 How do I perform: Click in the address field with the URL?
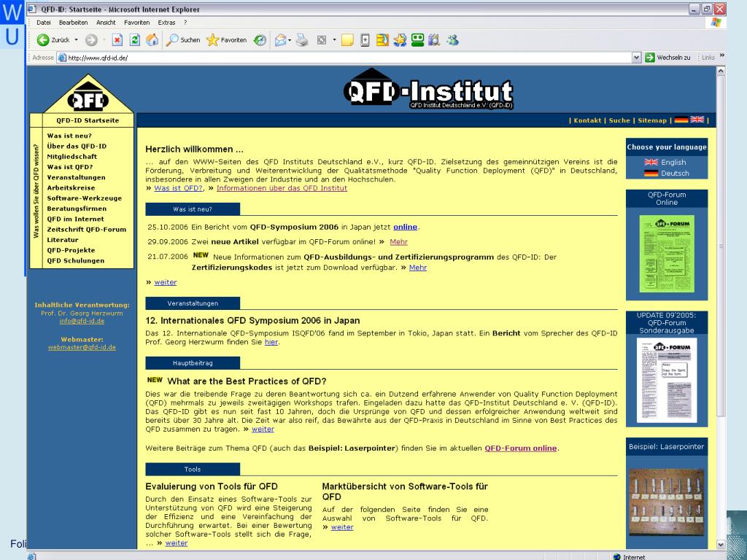click(x=348, y=58)
